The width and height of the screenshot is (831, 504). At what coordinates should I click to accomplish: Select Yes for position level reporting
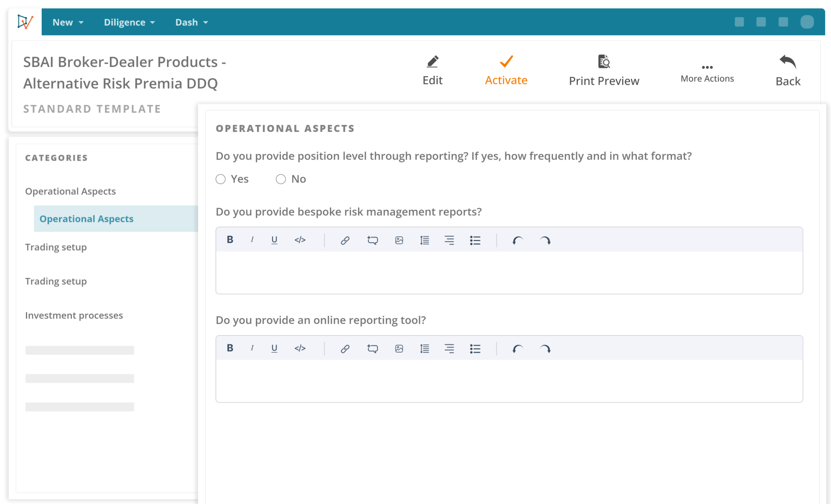pos(221,178)
